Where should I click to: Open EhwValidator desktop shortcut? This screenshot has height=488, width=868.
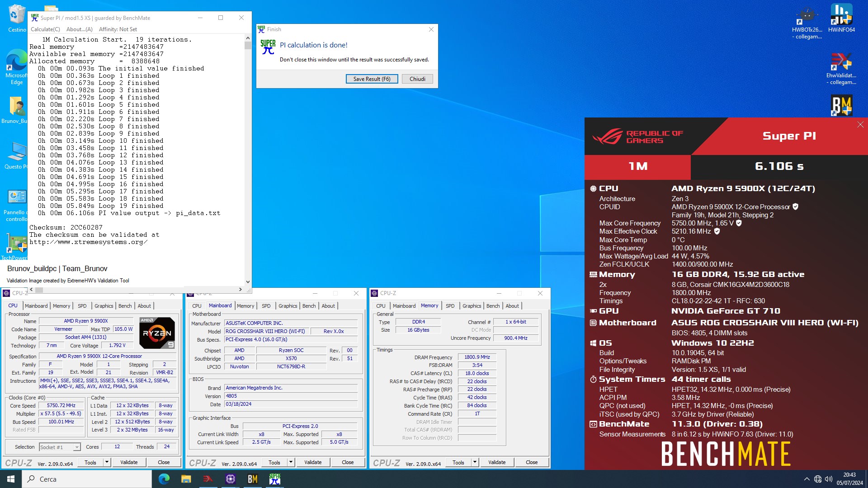[841, 69]
